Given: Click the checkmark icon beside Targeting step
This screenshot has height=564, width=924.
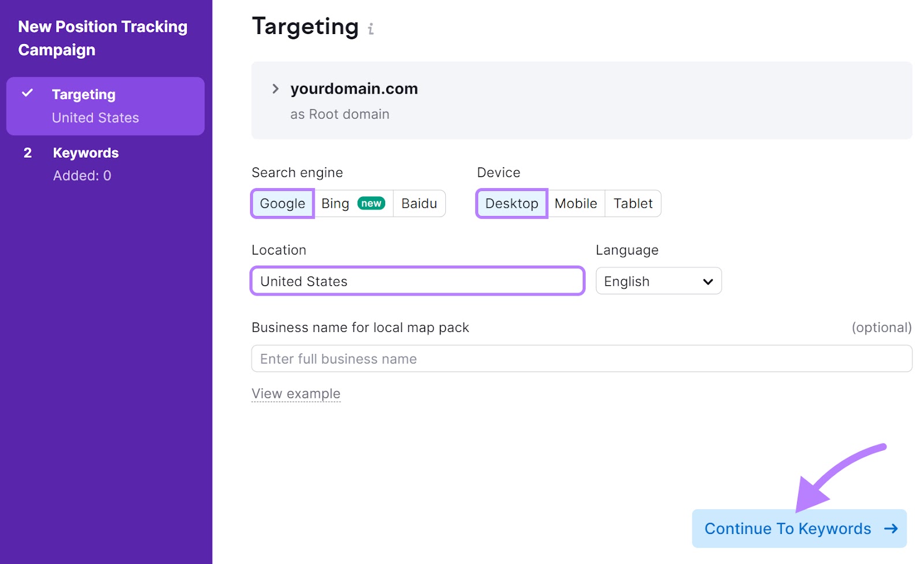Looking at the screenshot, I should (x=27, y=93).
